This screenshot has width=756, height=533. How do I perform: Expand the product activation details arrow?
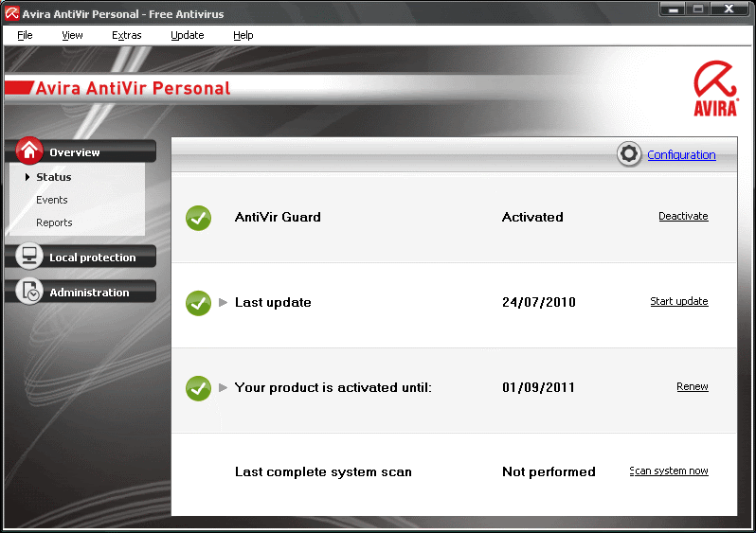(224, 387)
